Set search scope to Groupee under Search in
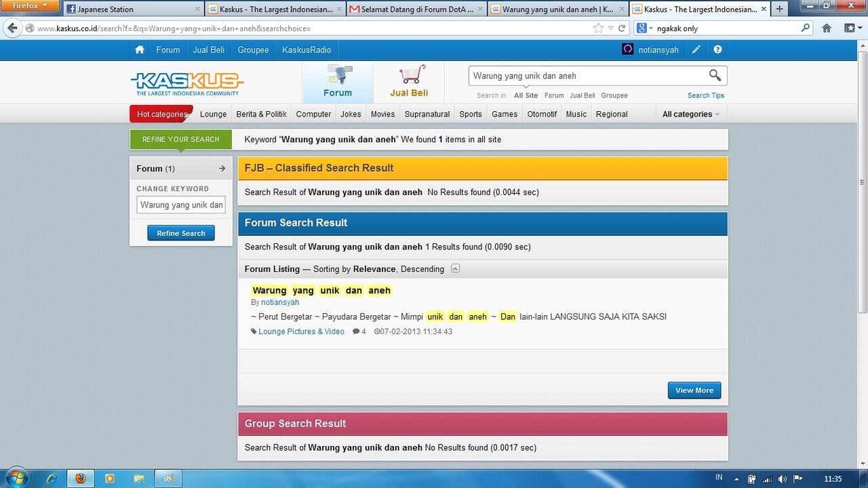Image resolution: width=868 pixels, height=488 pixels. (x=614, y=96)
